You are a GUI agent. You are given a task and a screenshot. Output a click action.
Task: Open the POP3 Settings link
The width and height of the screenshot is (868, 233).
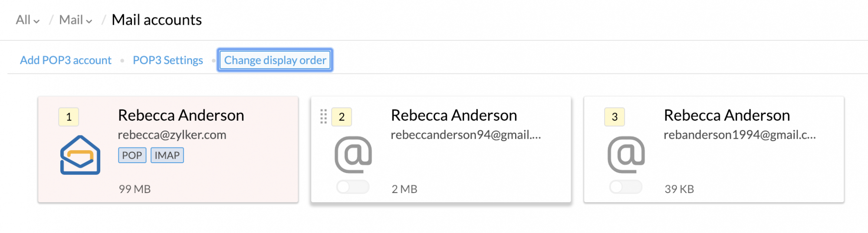[168, 60]
